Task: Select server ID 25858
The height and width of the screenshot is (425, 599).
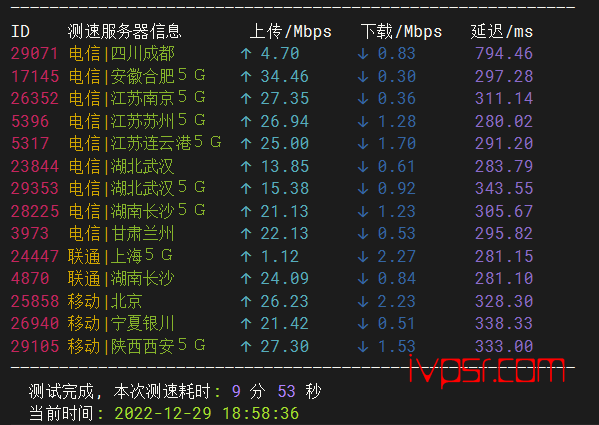Action: tap(34, 302)
